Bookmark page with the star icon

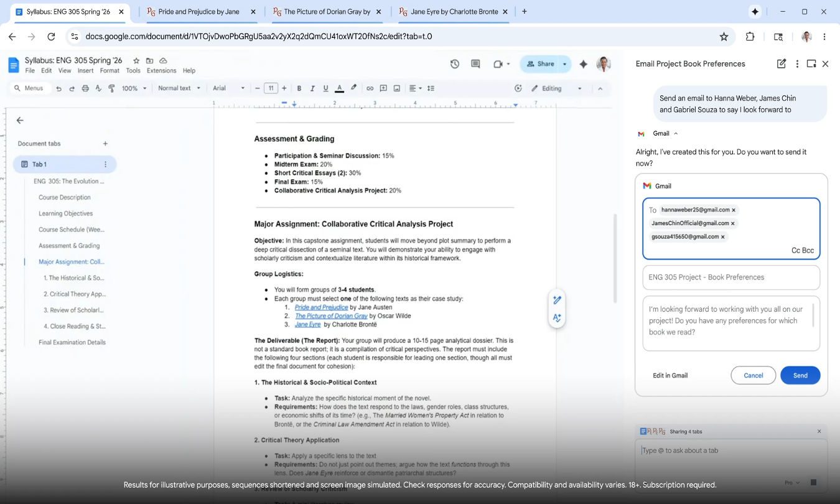(724, 37)
